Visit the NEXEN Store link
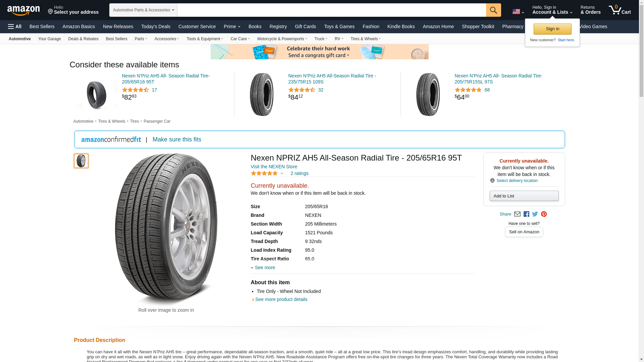 274,167
